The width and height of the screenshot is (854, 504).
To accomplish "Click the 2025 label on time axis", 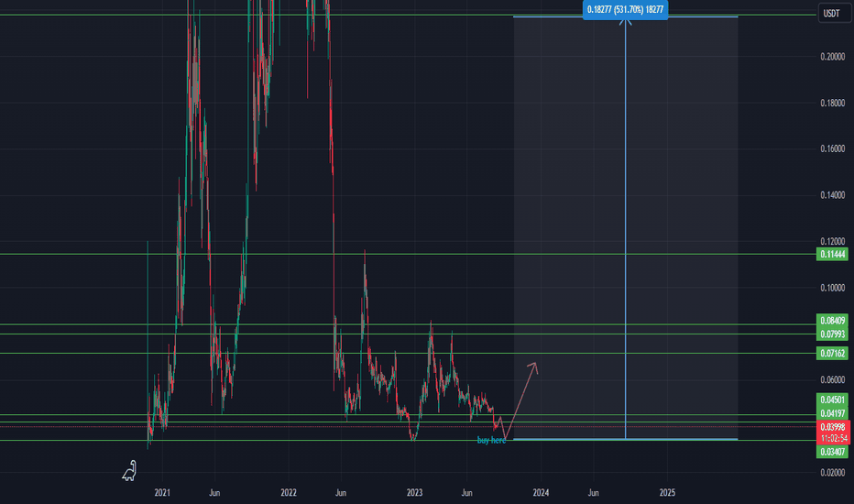I will click(667, 493).
